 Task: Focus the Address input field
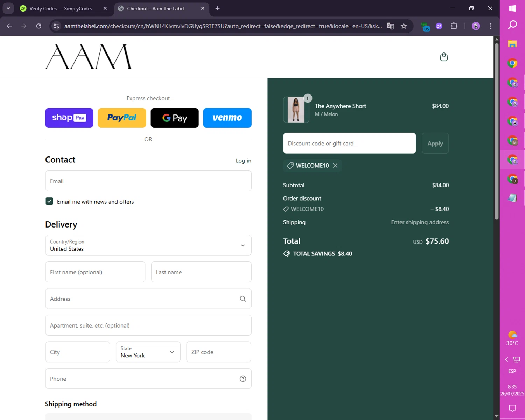click(x=148, y=299)
